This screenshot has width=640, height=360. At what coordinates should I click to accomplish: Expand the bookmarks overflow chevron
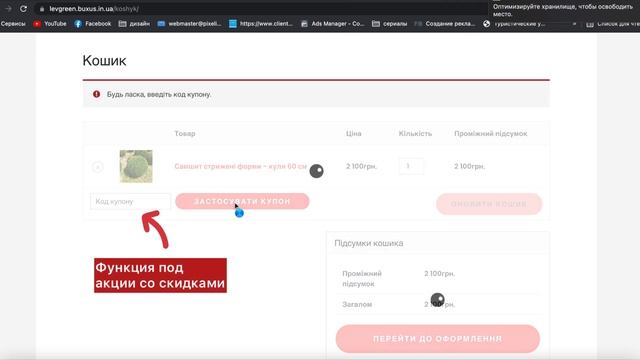pos(574,24)
